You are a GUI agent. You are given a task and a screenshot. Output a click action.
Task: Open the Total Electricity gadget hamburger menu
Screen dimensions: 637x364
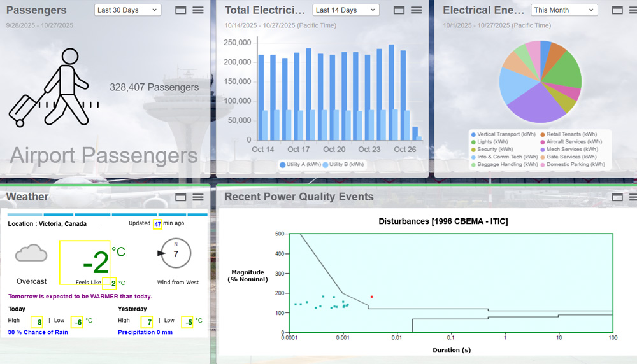pos(417,10)
